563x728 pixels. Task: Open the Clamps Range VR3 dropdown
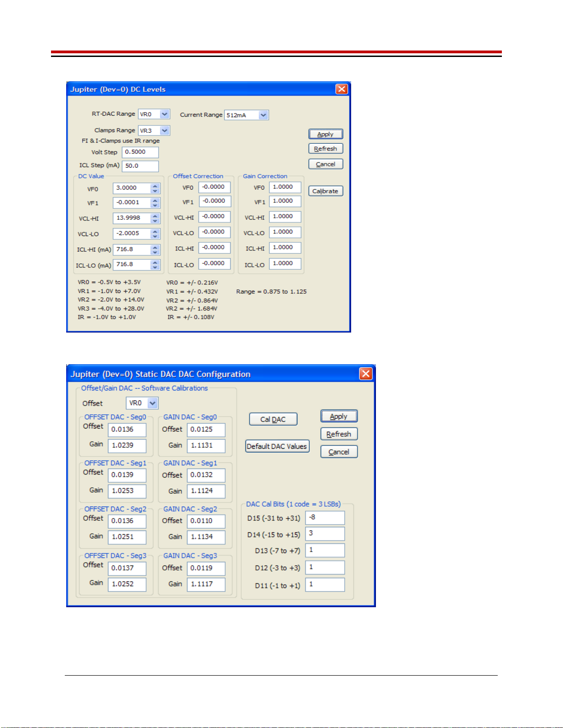click(x=154, y=130)
